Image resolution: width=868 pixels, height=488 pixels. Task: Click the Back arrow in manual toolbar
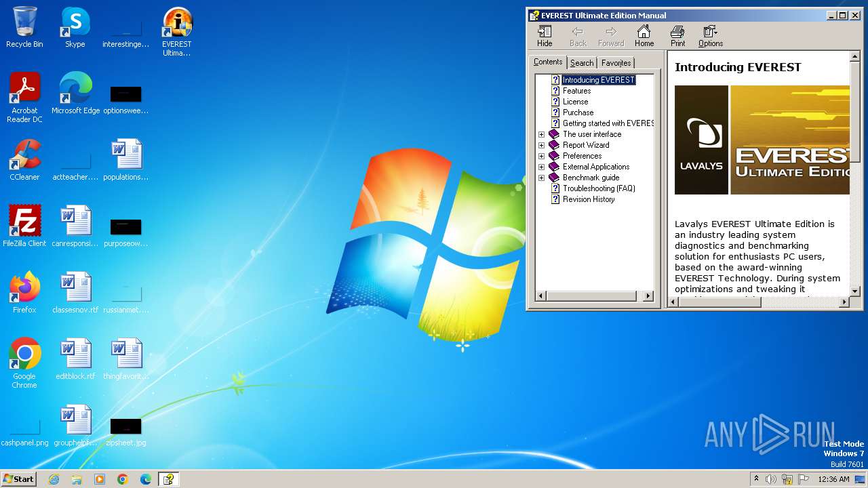578,36
